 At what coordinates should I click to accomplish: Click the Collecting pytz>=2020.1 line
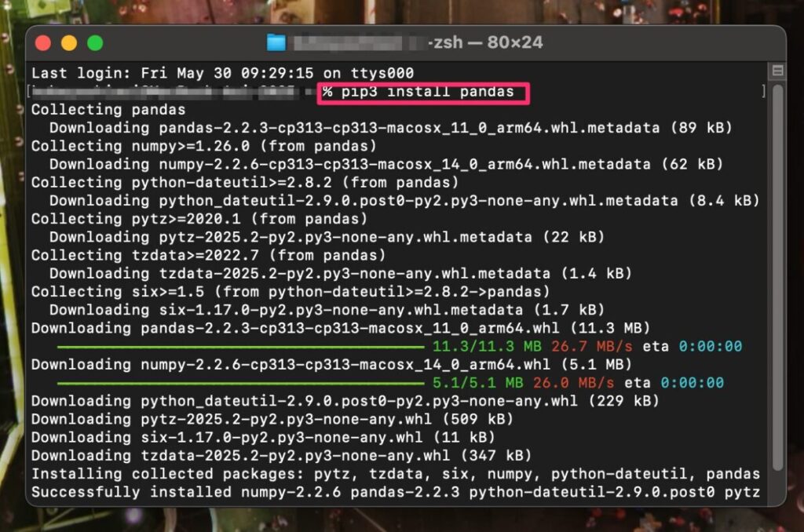click(x=199, y=219)
